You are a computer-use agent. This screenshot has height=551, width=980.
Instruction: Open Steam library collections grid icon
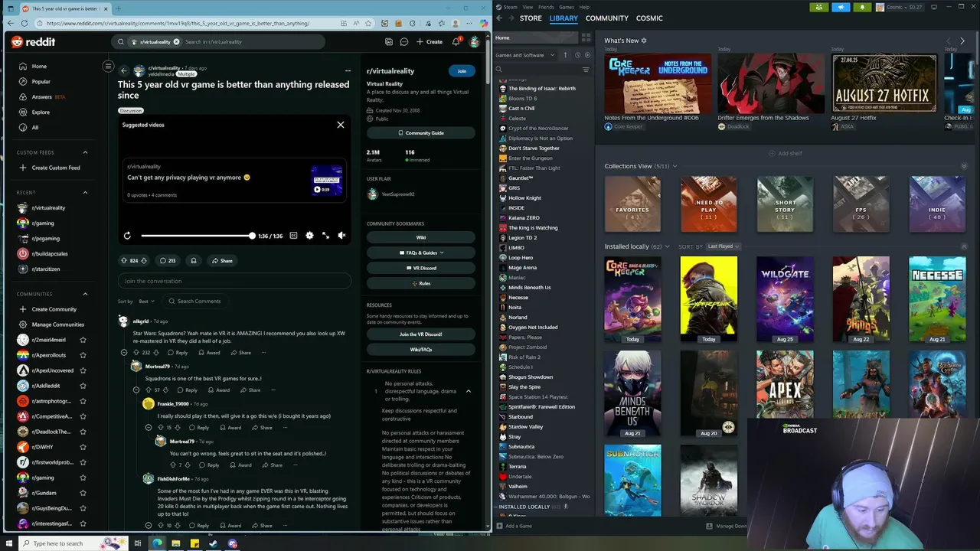point(586,37)
